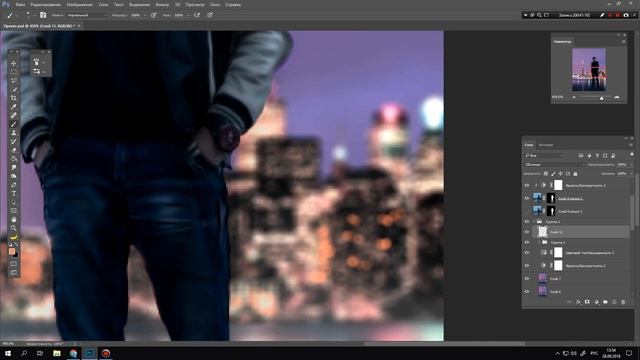Hide the selected Слой 11 layer
The image size is (640, 360).
pyautogui.click(x=527, y=232)
